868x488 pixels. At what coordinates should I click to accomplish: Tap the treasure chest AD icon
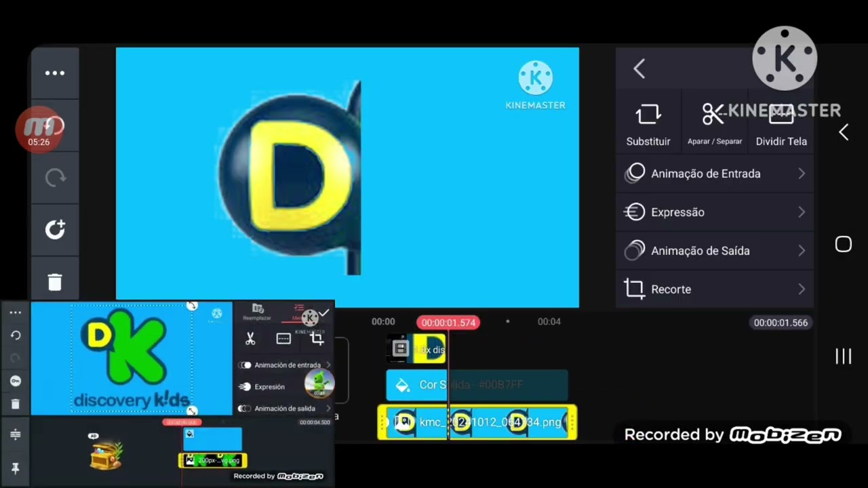point(106,454)
